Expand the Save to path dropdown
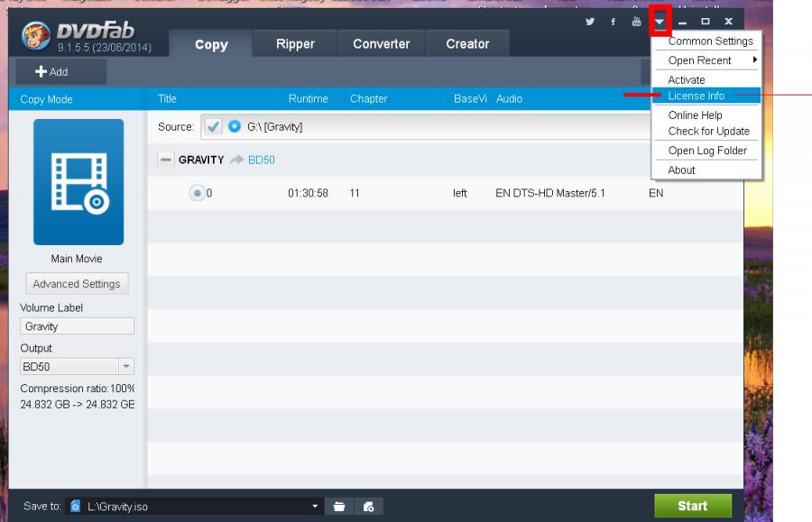 (x=314, y=506)
